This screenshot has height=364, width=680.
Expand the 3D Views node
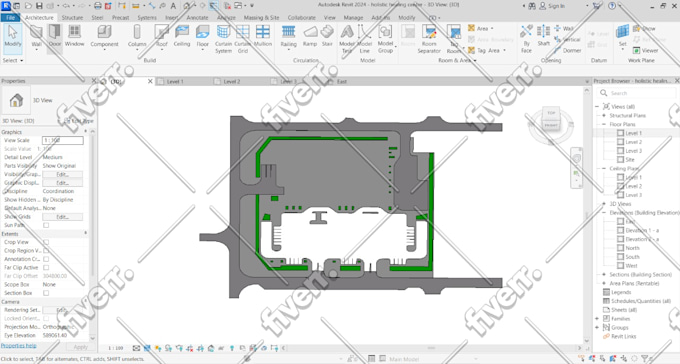(604, 203)
